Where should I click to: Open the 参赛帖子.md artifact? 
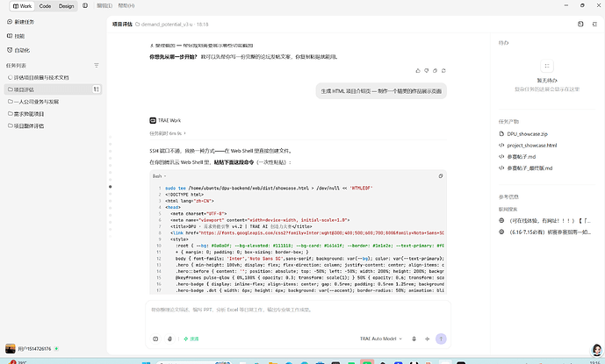tap(522, 156)
